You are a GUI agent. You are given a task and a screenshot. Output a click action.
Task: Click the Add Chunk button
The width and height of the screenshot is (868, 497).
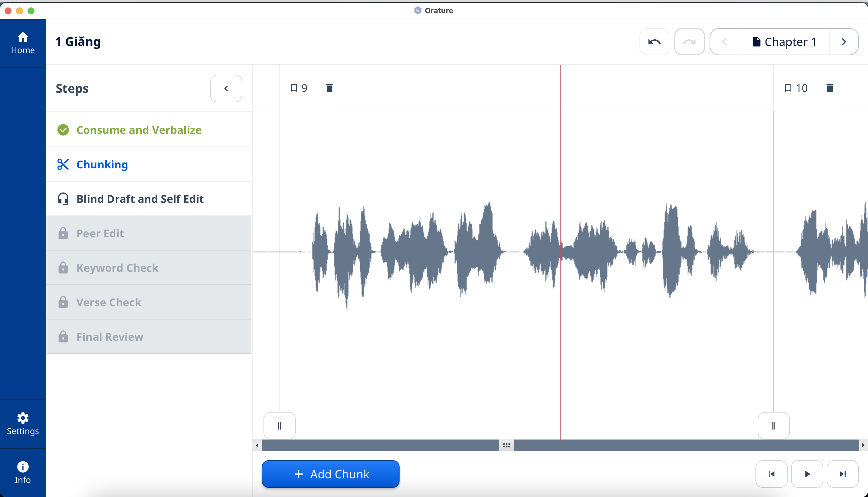point(330,474)
